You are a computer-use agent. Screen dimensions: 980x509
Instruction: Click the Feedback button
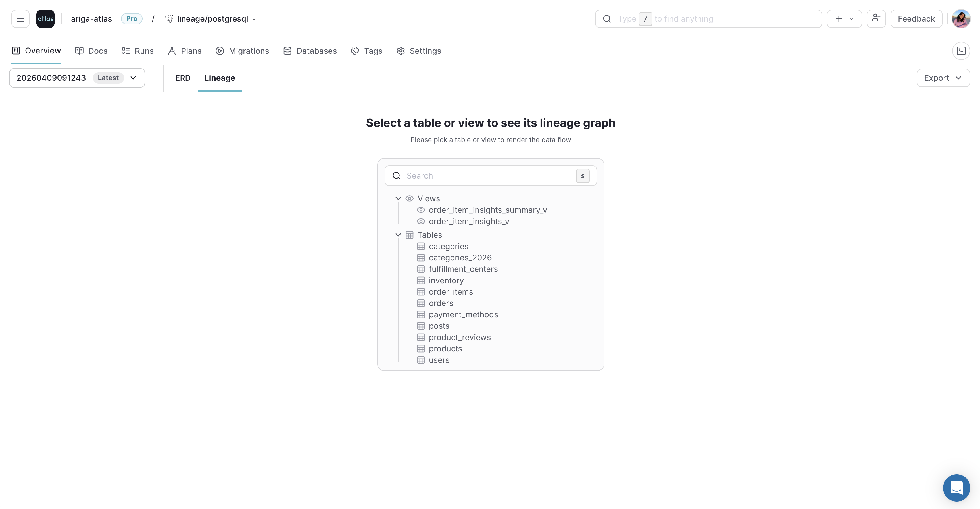pyautogui.click(x=916, y=18)
